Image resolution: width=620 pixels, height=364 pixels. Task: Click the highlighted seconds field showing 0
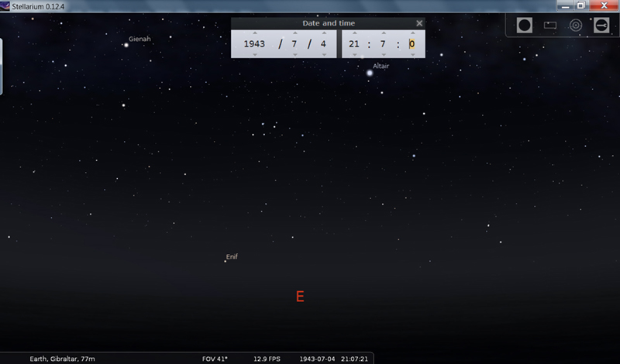click(412, 44)
